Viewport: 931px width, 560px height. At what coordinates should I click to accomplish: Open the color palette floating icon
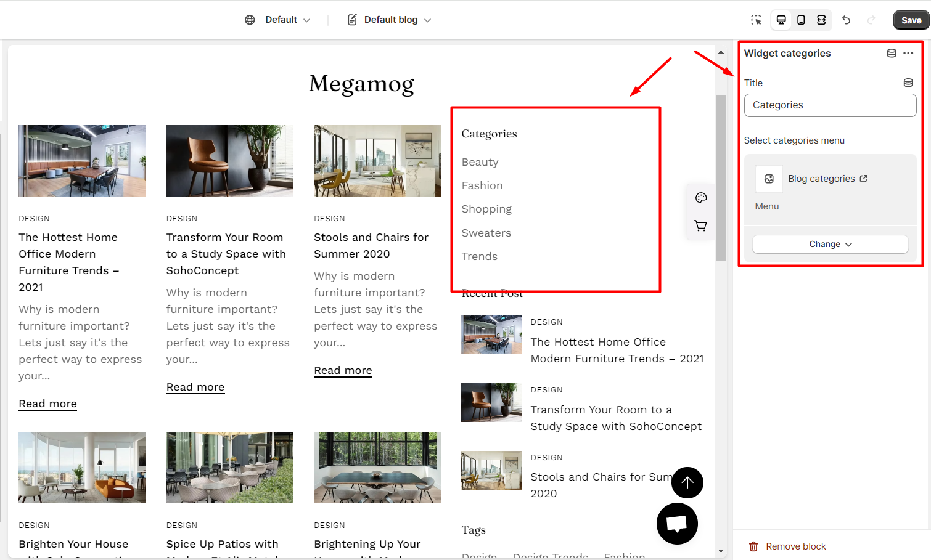point(701,198)
